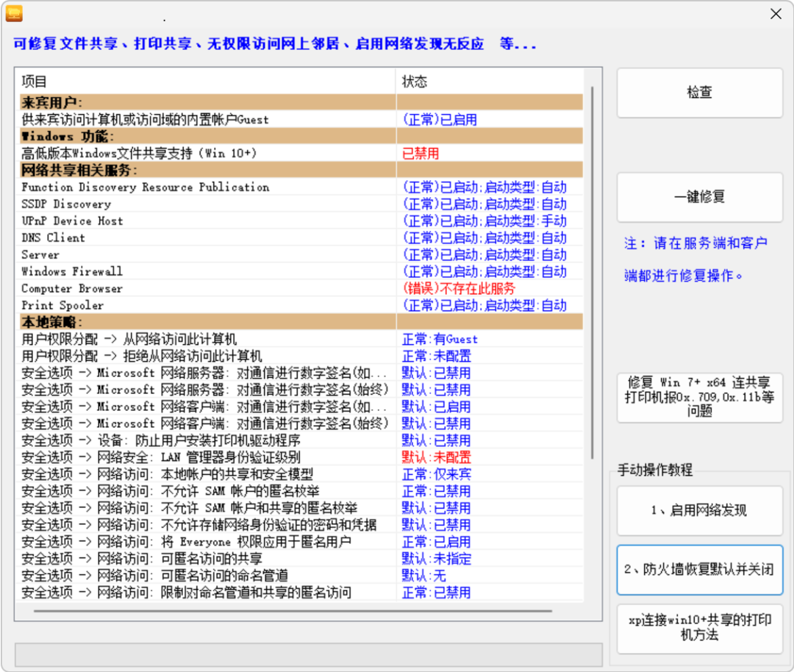Select the DNS Client service row
This screenshot has height=672, width=794.
302,237
